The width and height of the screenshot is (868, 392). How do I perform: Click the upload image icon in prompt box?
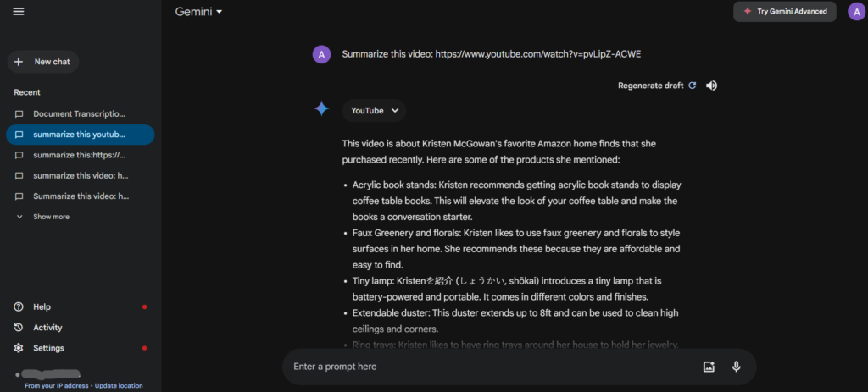pos(709,367)
